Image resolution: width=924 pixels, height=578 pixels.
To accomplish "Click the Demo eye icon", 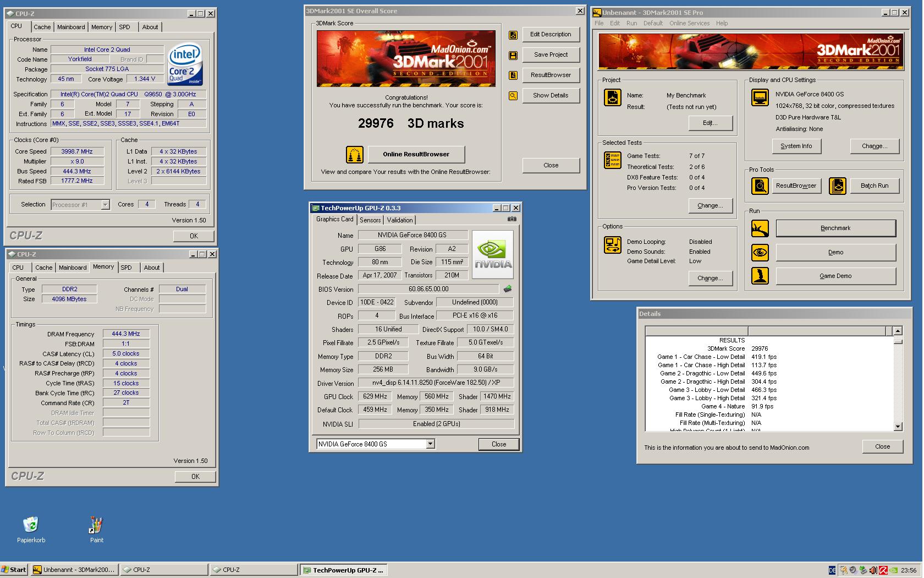I will [x=760, y=253].
